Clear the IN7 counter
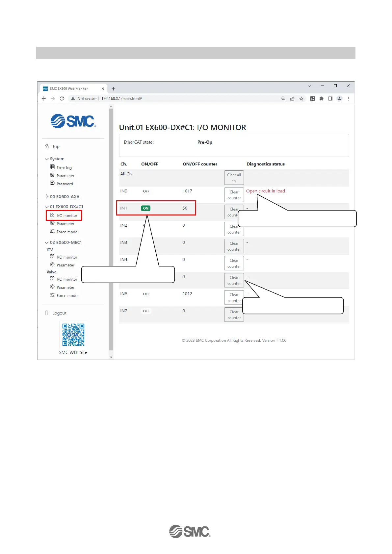The height and width of the screenshot is (554, 392). (234, 315)
